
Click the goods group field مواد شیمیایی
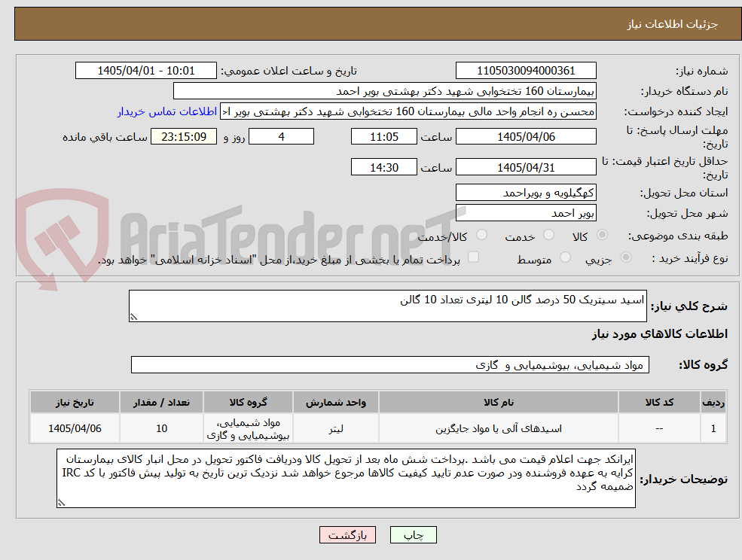(x=390, y=364)
